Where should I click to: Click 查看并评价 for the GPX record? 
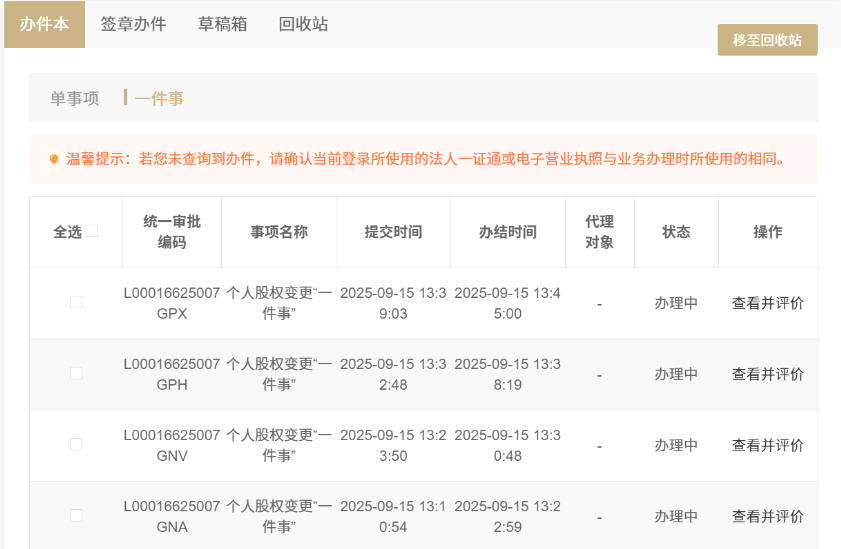(x=767, y=303)
